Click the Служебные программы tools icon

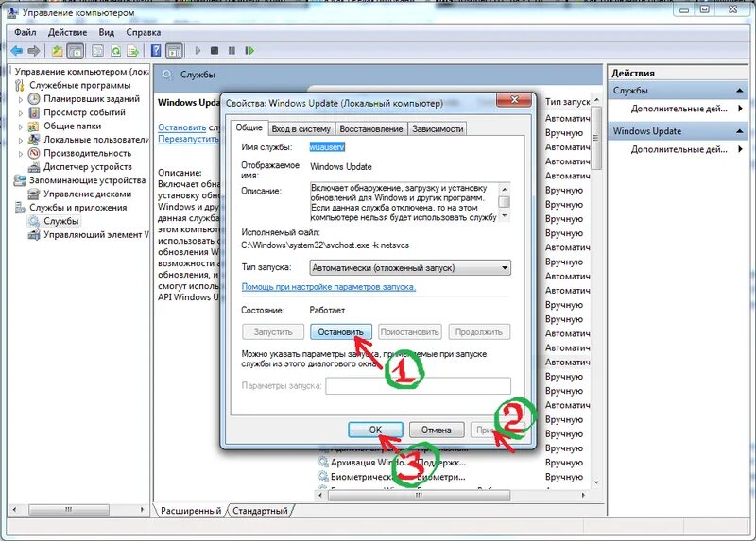(20, 85)
